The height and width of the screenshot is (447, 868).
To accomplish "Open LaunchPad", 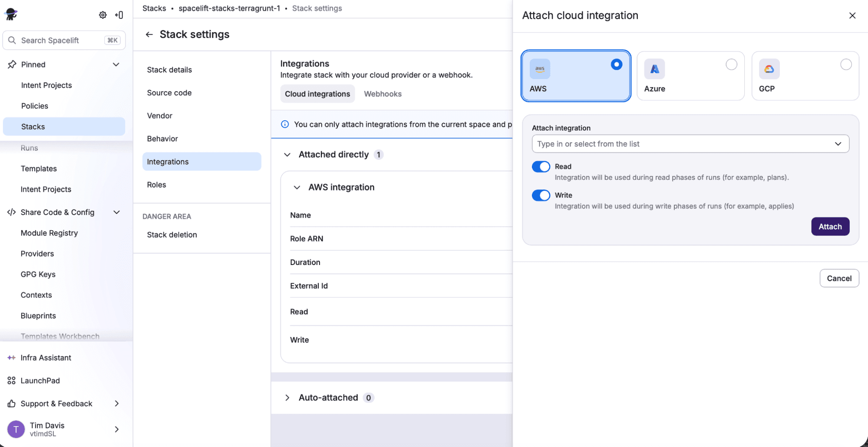I will click(40, 381).
